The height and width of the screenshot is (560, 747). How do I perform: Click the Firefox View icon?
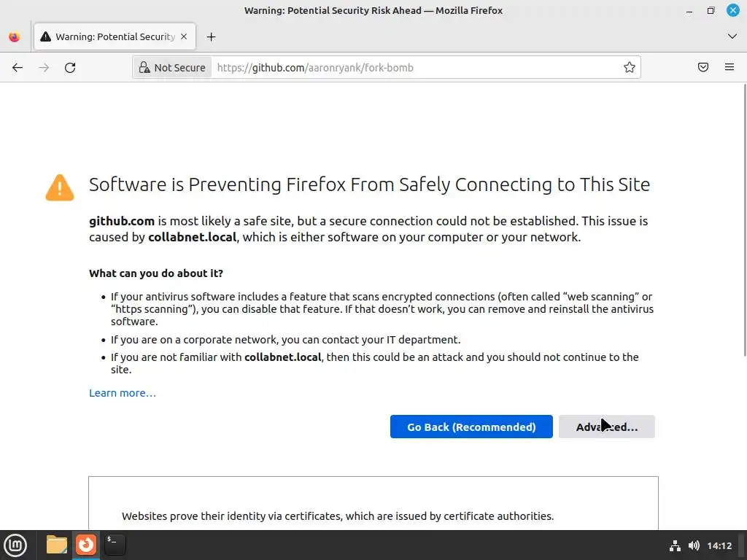14,37
